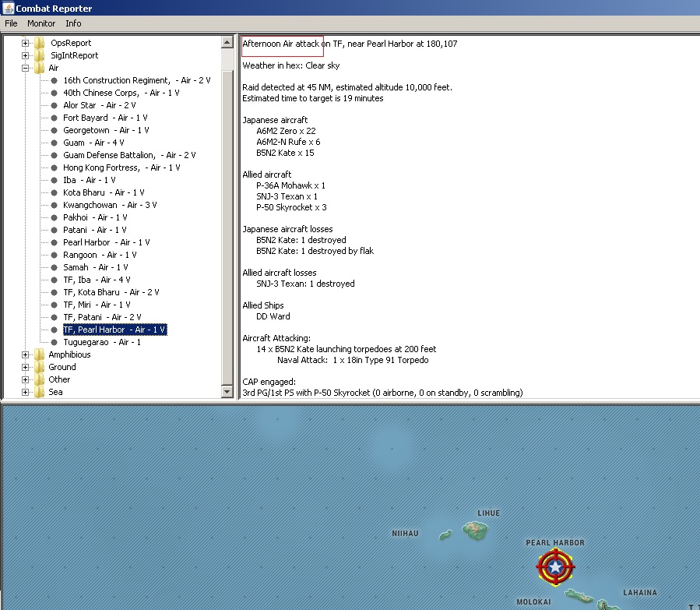Select the Patani - Air - 1 V report

point(95,230)
